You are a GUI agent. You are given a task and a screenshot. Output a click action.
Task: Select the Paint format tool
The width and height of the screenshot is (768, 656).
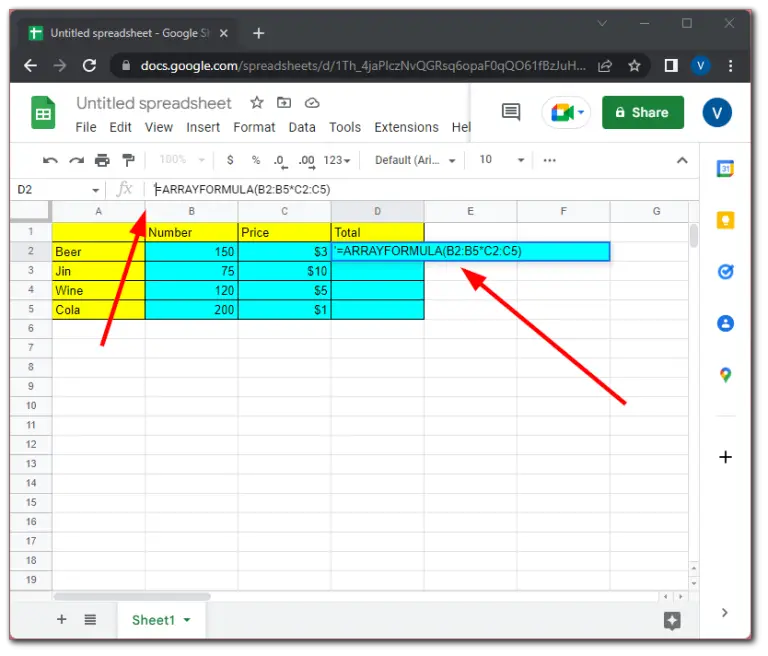pyautogui.click(x=128, y=161)
